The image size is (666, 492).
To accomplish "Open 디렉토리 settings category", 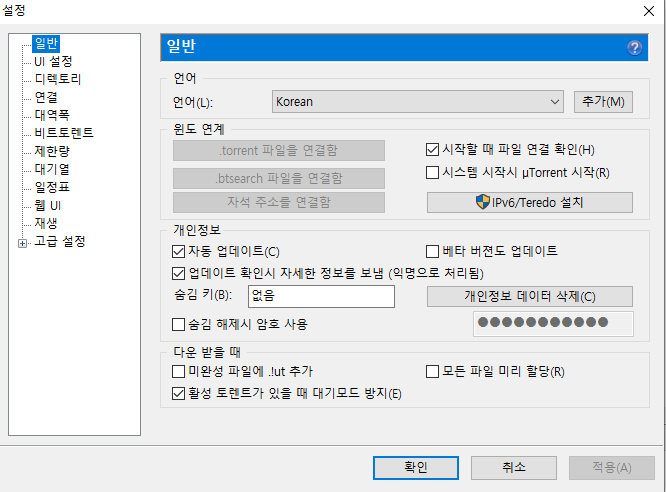I will click(x=57, y=79).
